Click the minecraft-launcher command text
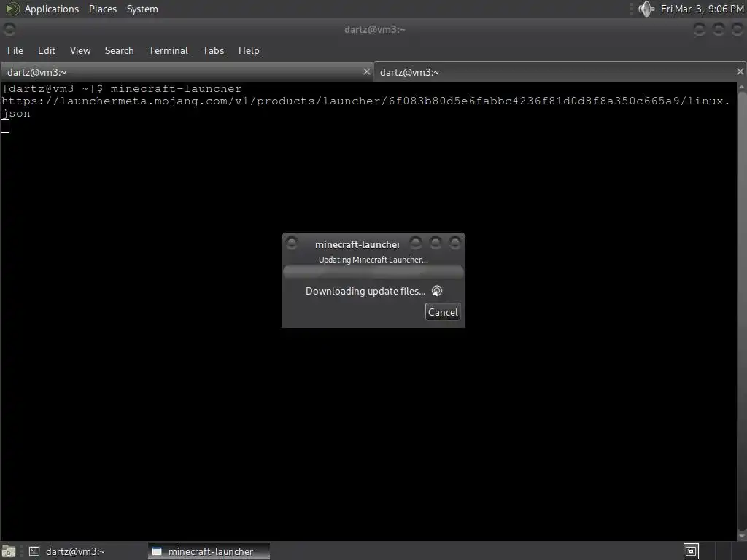747x560 pixels. pyautogui.click(x=176, y=88)
